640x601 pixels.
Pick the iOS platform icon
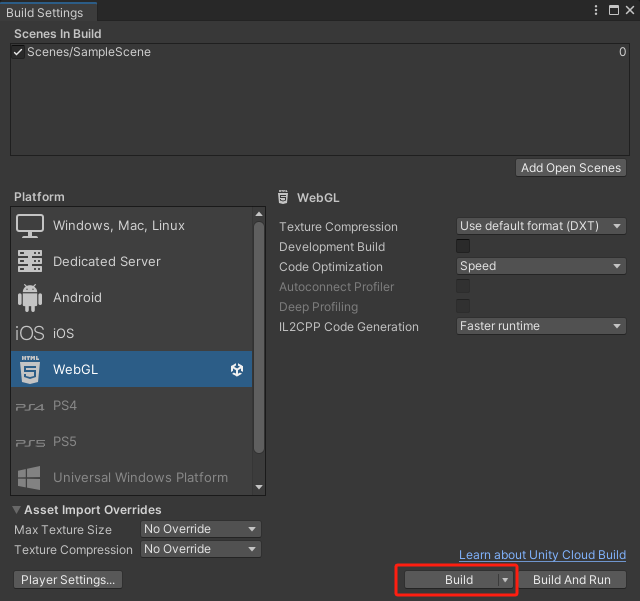coord(30,334)
